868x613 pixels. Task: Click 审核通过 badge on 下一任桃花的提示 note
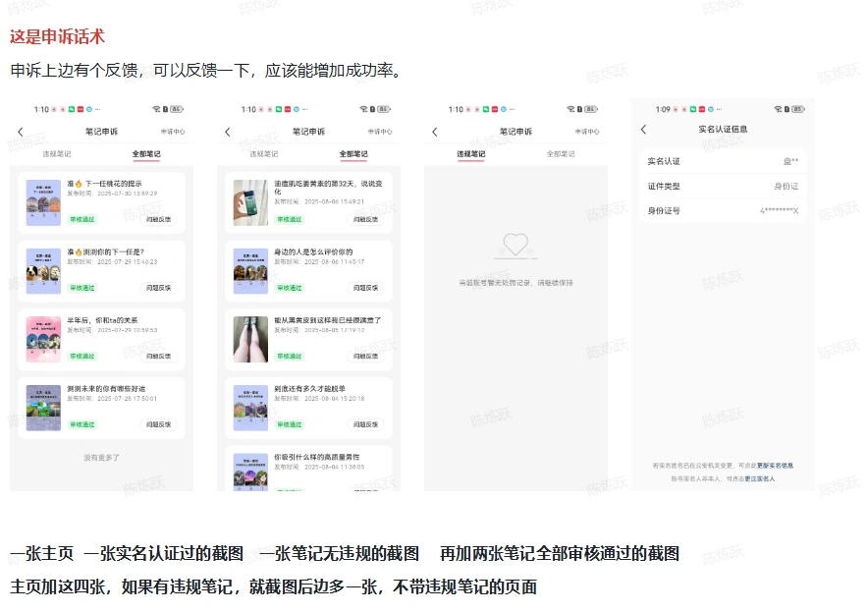coord(81,221)
